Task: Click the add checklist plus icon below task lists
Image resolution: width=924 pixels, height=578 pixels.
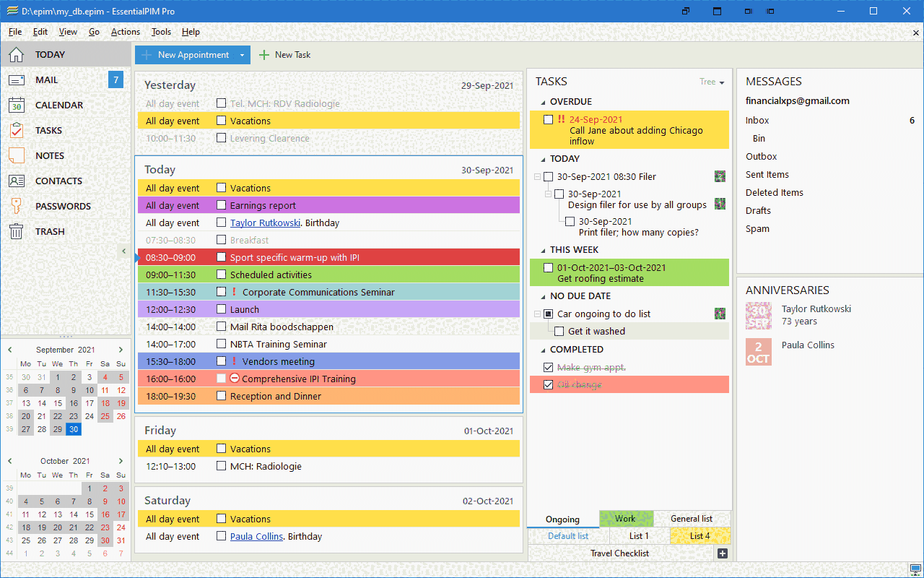Action: [x=722, y=553]
